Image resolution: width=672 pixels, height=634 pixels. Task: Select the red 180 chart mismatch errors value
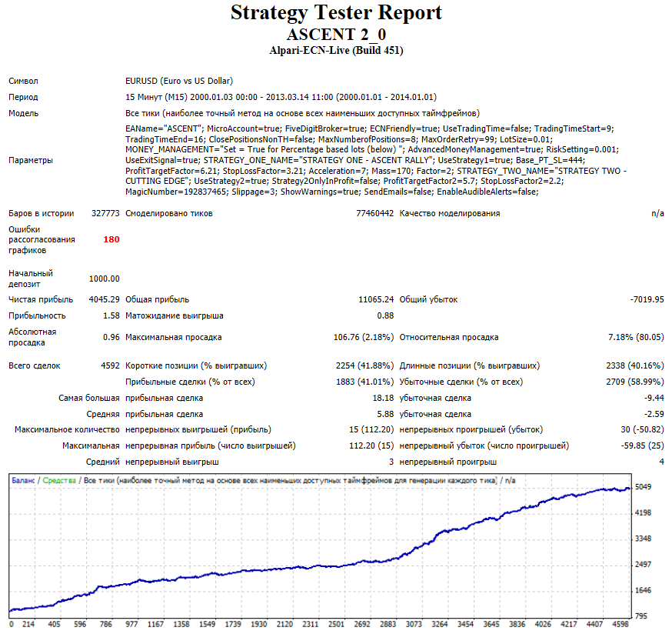[111, 240]
